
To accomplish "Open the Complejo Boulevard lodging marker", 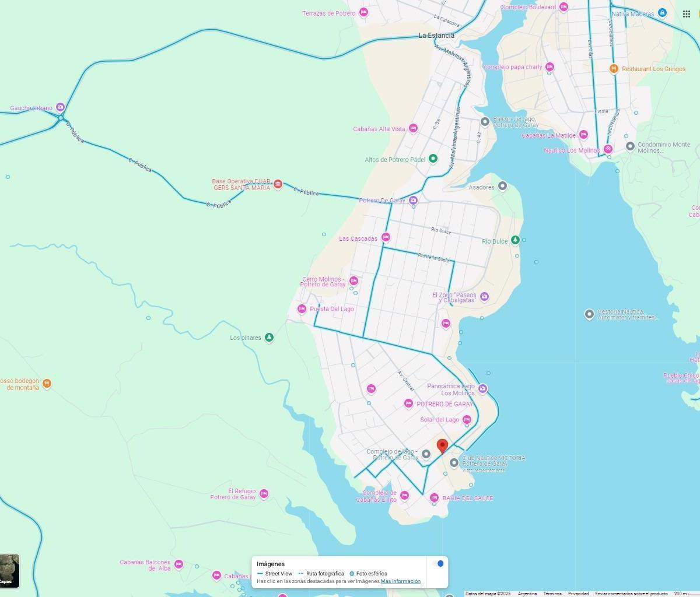I will (x=563, y=7).
